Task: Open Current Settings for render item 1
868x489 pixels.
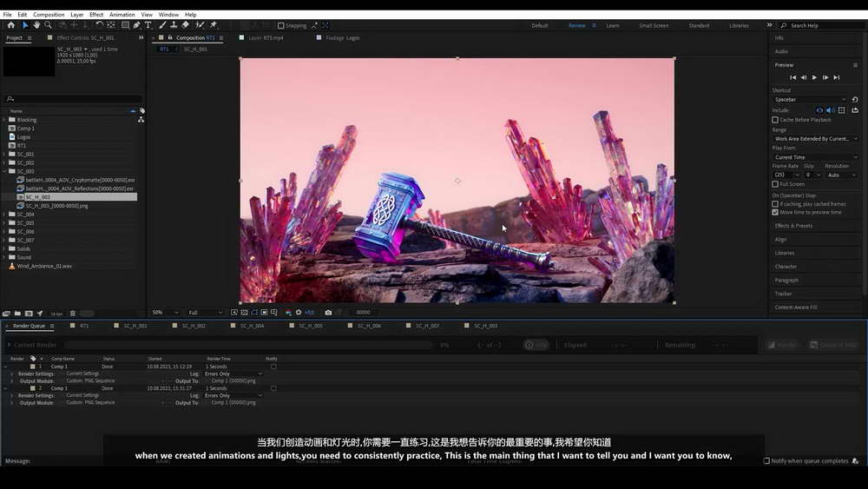Action: point(82,373)
